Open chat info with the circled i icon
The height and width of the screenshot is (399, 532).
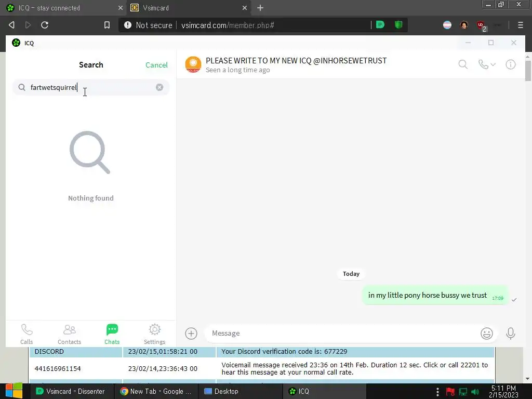click(x=510, y=64)
